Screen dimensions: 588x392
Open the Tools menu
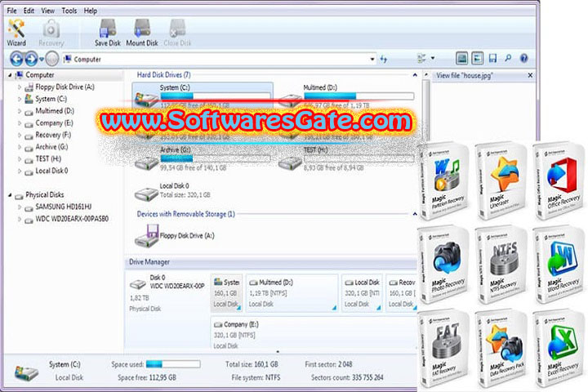(69, 11)
